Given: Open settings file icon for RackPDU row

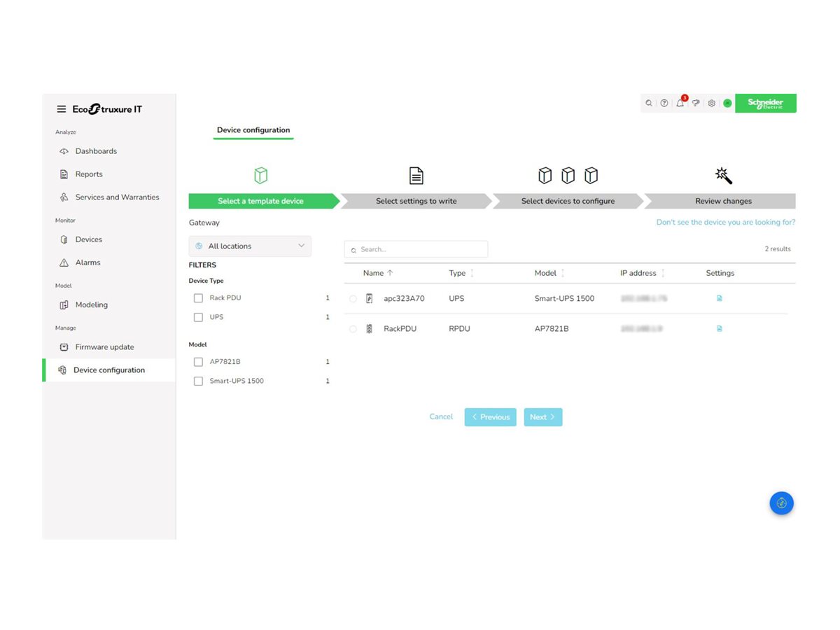Looking at the screenshot, I should [x=719, y=328].
